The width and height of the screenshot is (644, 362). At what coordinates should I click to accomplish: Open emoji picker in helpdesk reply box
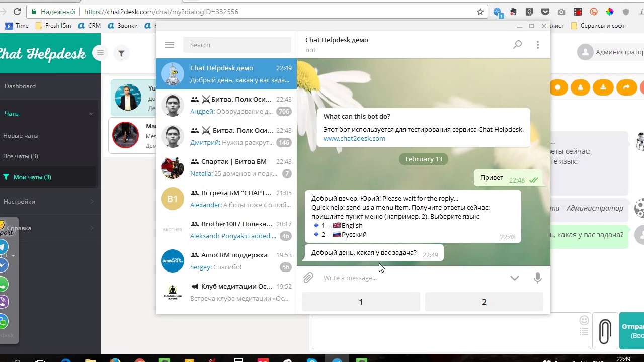[x=584, y=320]
